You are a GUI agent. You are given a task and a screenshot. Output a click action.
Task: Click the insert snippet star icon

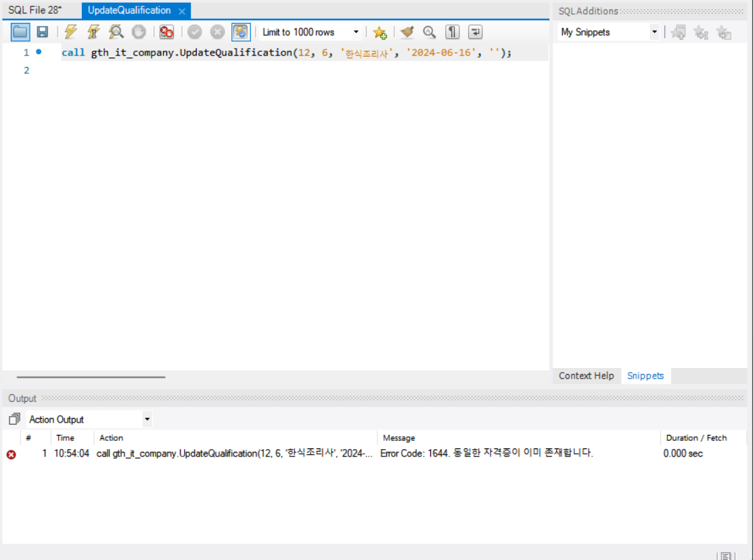[x=678, y=32]
